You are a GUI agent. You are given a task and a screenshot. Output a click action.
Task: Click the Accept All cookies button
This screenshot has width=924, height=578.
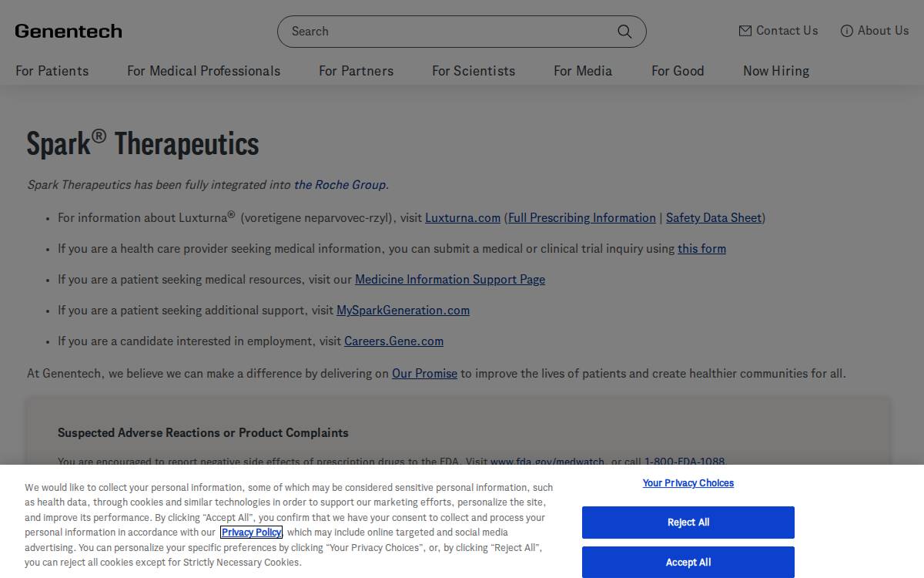click(688, 563)
